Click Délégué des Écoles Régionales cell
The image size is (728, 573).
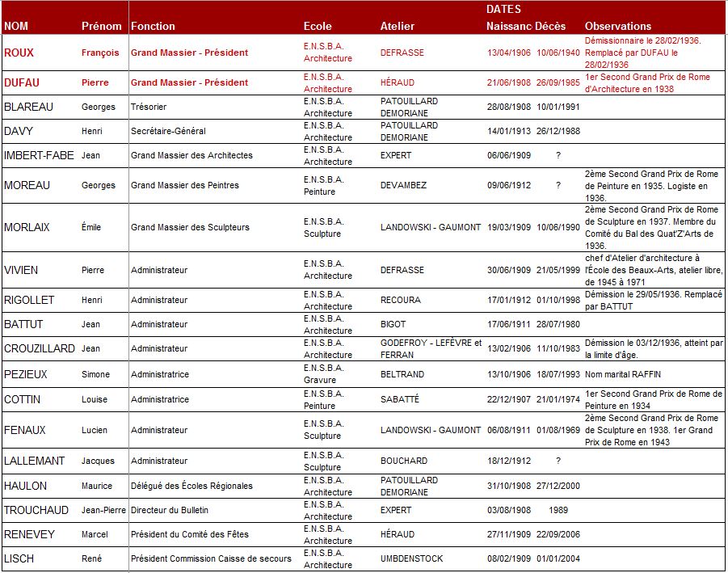tap(191, 486)
